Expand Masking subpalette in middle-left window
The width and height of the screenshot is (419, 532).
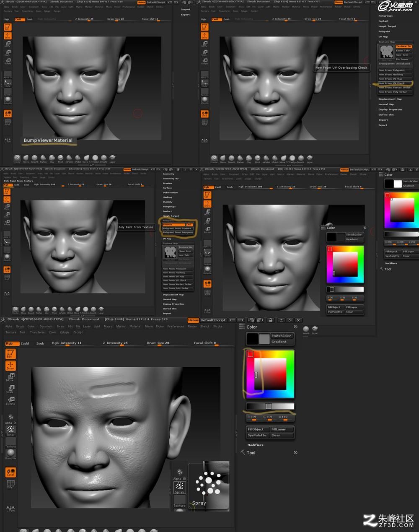[167, 197]
